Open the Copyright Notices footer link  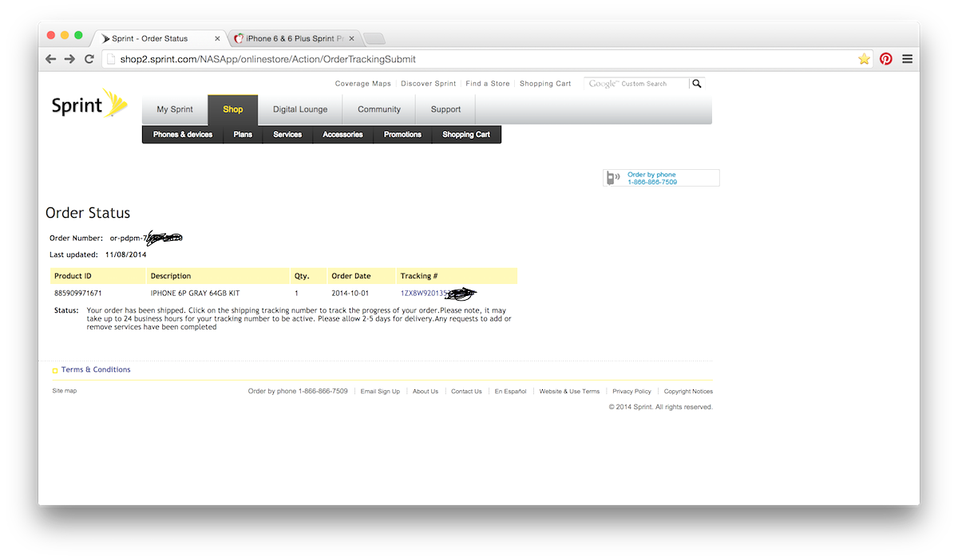688,392
